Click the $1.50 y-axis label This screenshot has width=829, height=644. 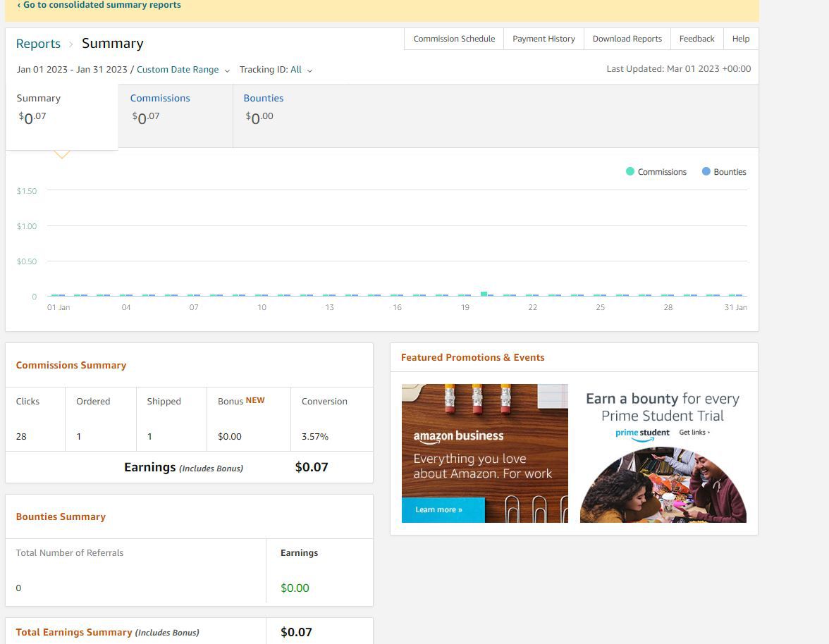click(27, 191)
